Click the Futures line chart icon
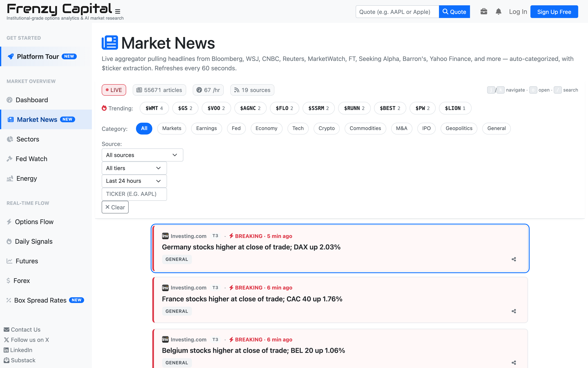Image resolution: width=588 pixels, height=368 pixels. pos(9,261)
